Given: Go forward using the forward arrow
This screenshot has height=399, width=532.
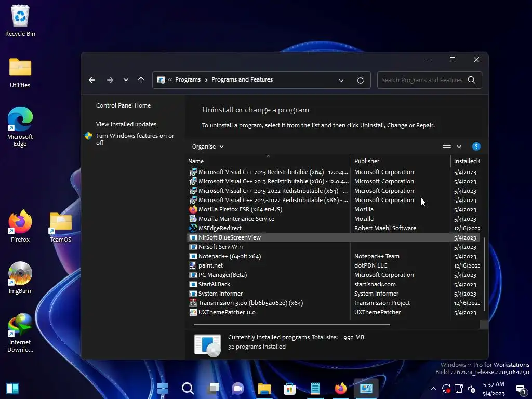Looking at the screenshot, I should 110,80.
